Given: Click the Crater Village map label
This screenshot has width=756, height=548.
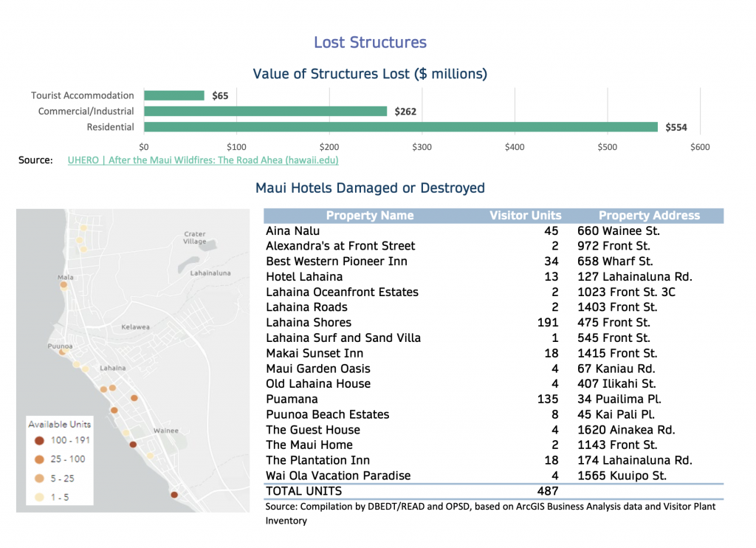Looking at the screenshot, I should point(195,238).
